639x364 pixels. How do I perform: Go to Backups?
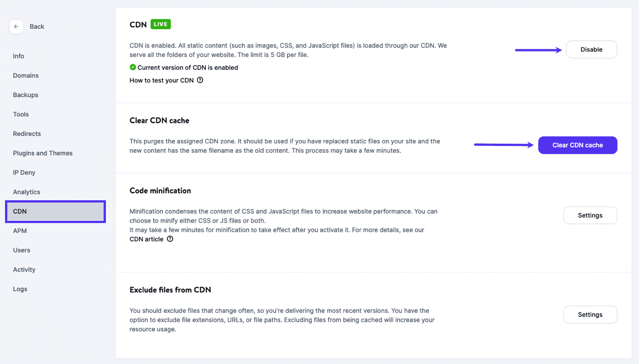[x=25, y=95]
